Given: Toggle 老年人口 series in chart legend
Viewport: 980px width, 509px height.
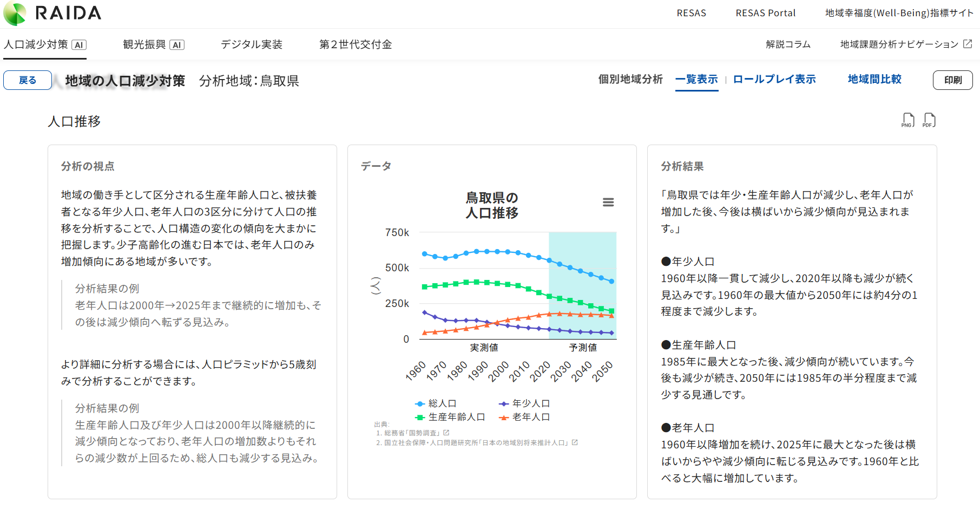Looking at the screenshot, I should click(x=524, y=417).
